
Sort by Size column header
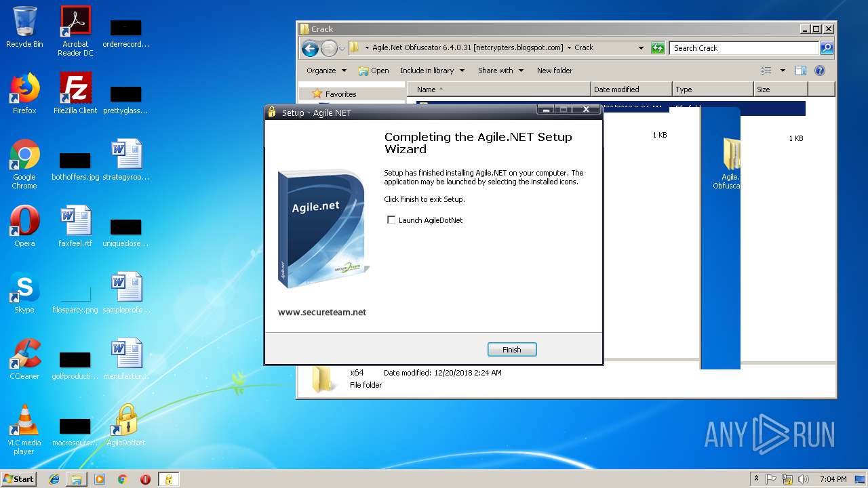pyautogui.click(x=781, y=89)
